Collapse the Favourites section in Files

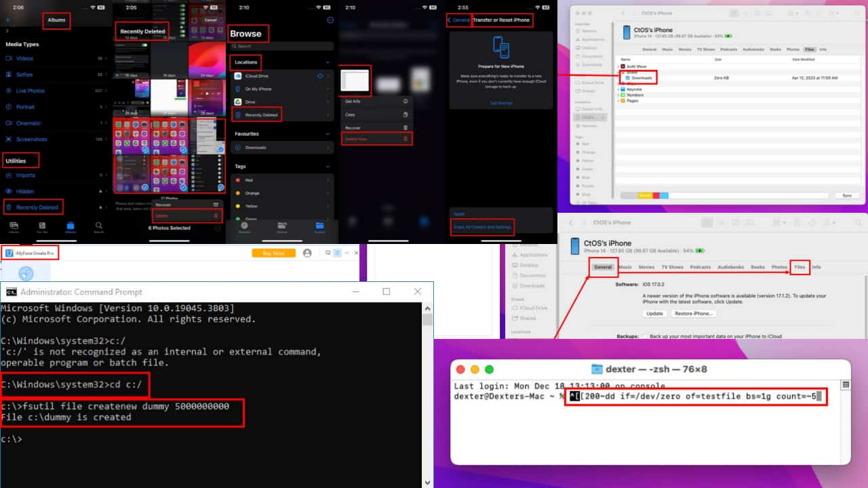pyautogui.click(x=329, y=134)
